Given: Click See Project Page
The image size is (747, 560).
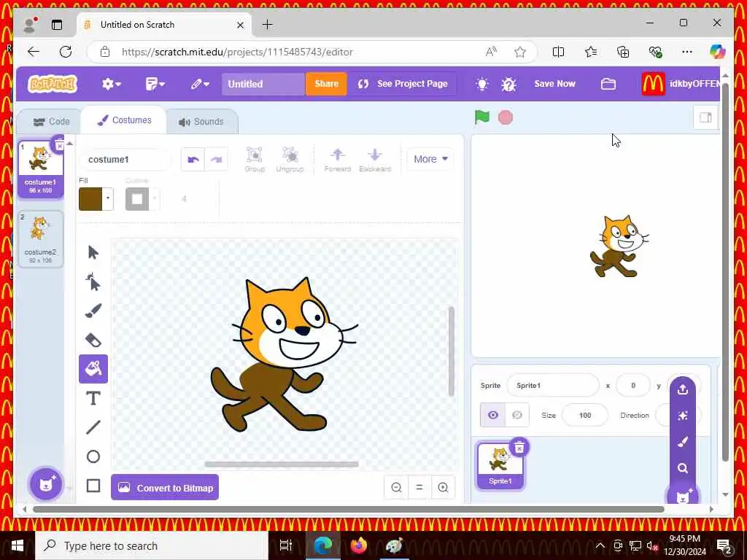Looking at the screenshot, I should [403, 84].
